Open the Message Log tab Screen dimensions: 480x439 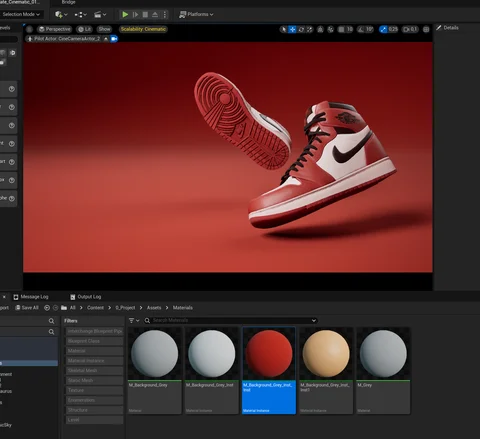pos(31,297)
